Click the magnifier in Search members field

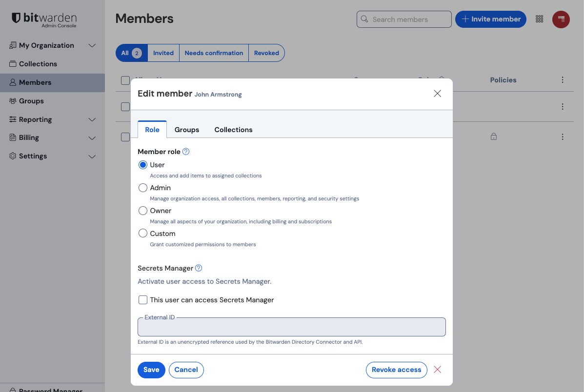(x=364, y=19)
